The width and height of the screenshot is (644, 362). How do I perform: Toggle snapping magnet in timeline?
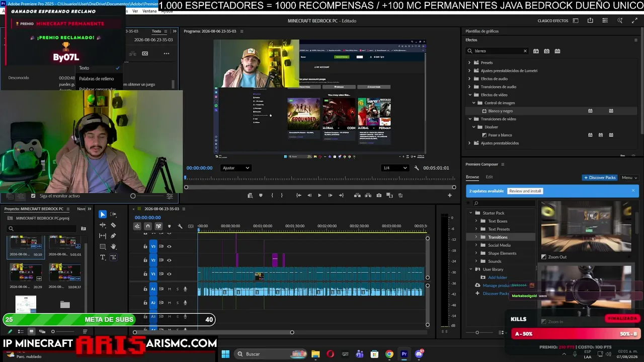(x=147, y=226)
